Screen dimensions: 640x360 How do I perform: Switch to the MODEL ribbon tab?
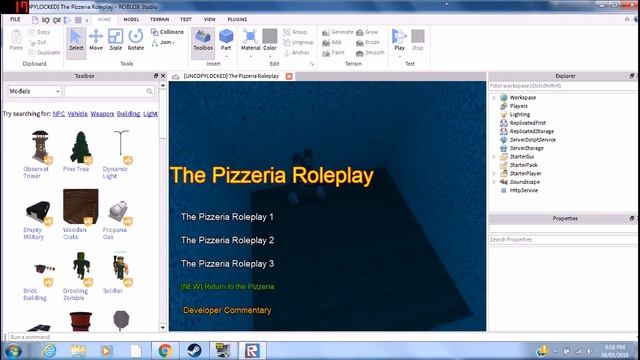(131, 19)
